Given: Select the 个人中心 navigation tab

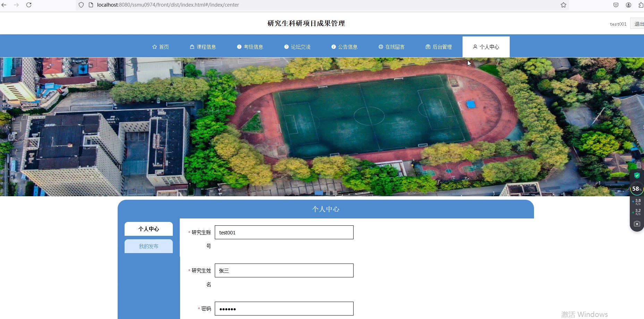Looking at the screenshot, I should pos(486,47).
